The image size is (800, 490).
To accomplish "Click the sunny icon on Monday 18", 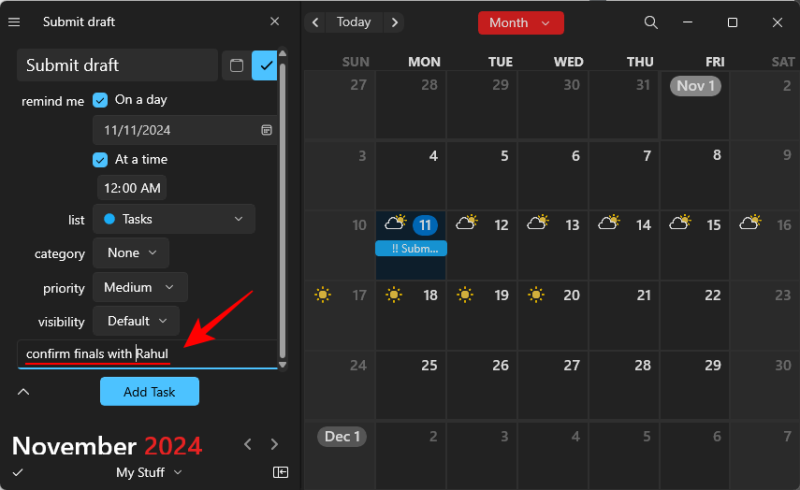I will point(394,295).
